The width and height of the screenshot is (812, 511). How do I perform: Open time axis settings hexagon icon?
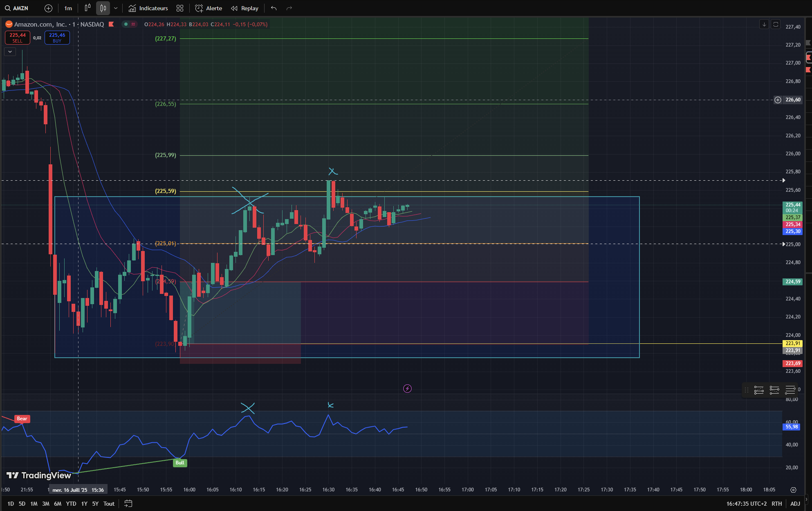pos(793,490)
